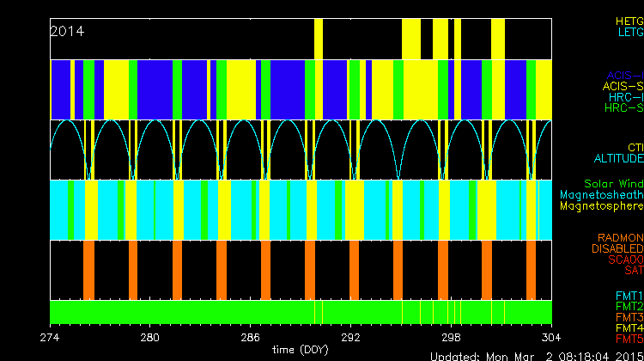644x361 pixels.
Task: Click the 2014 year label
Action: [x=67, y=32]
